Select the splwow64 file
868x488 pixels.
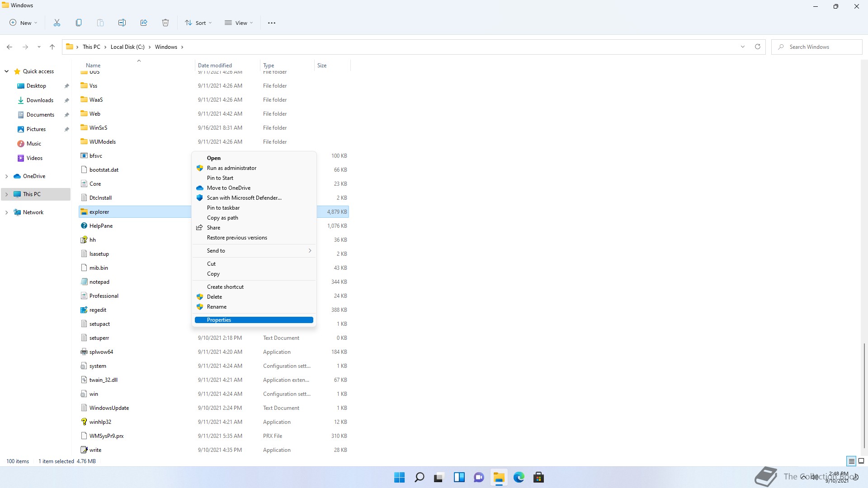point(101,352)
